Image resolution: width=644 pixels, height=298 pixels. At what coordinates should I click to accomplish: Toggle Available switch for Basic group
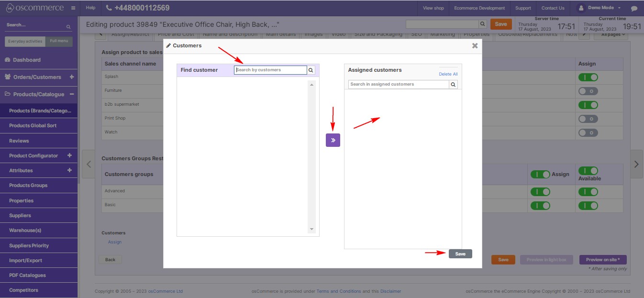click(x=588, y=206)
